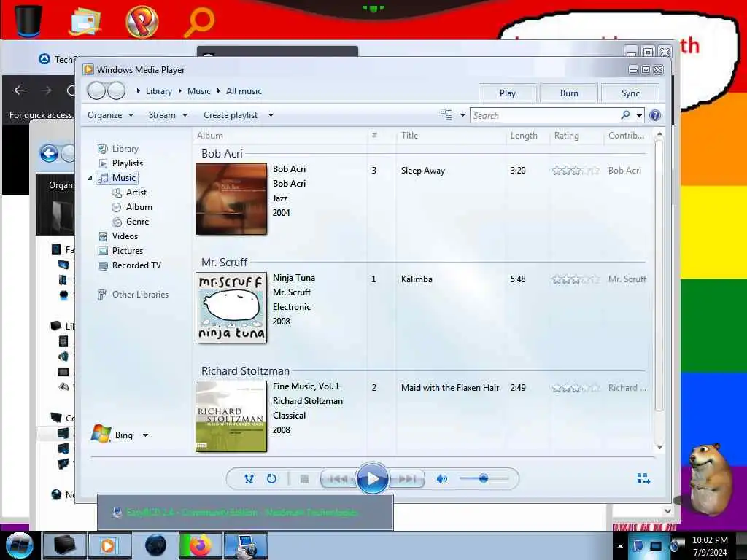Open the View options icon

(446, 114)
